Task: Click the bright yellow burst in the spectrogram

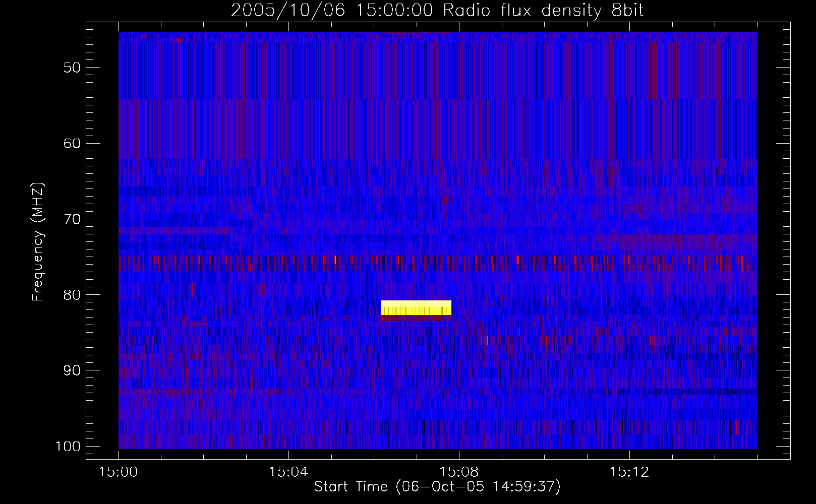Action: click(416, 308)
